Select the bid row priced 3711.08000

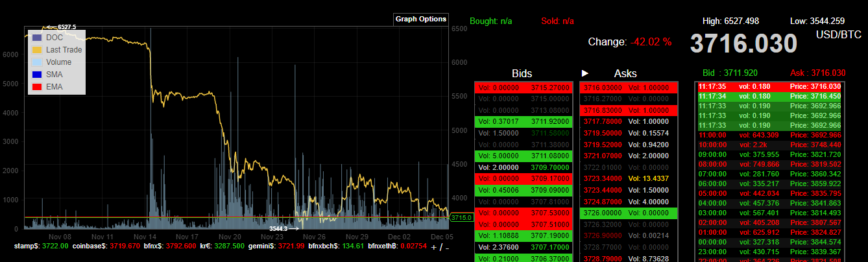[524, 156]
